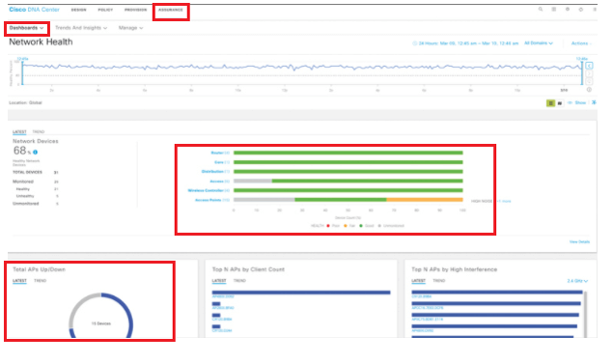Click the search magnifier icon in header
This screenshot has width=613, height=364.
[541, 9]
